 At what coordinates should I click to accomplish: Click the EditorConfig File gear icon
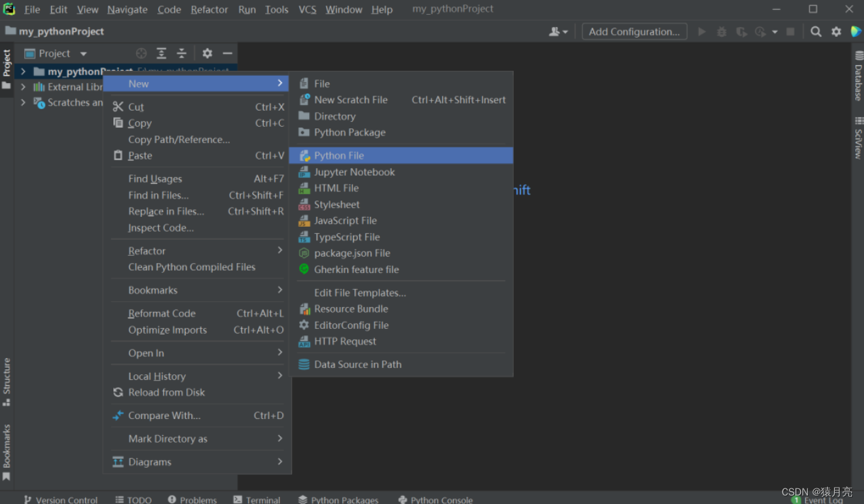click(304, 325)
